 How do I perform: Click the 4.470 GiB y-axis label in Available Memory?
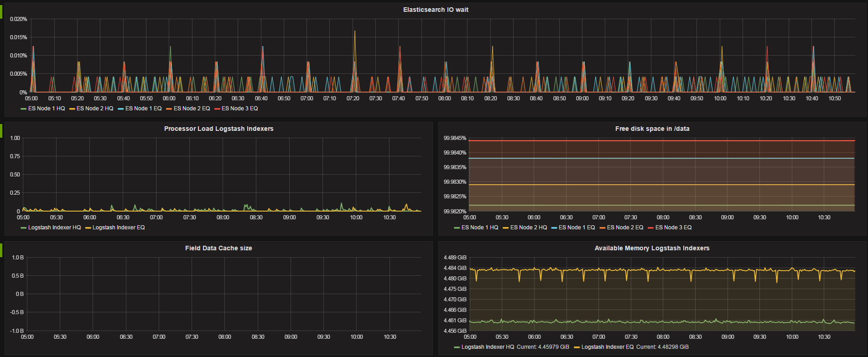455,300
